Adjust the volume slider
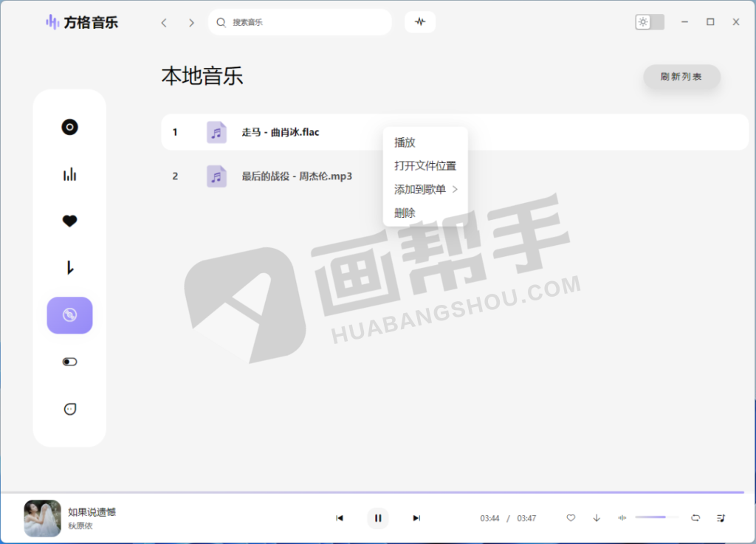This screenshot has height=544, width=756. pyautogui.click(x=656, y=517)
